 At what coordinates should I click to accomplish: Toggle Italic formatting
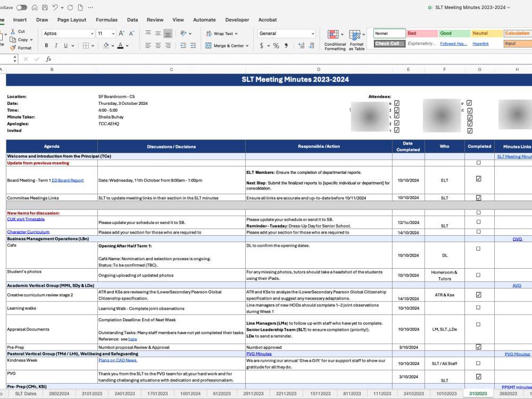click(x=56, y=45)
